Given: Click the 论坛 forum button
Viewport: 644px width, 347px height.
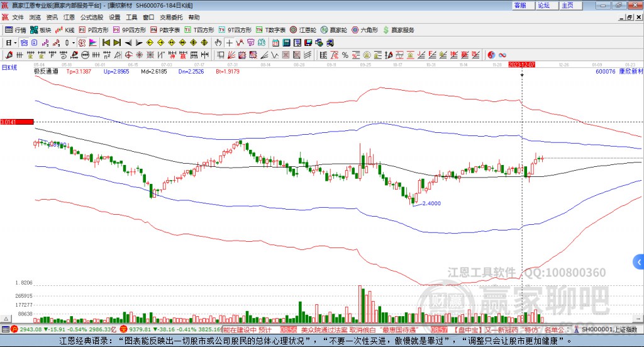Looking at the screenshot, I should (x=547, y=5).
